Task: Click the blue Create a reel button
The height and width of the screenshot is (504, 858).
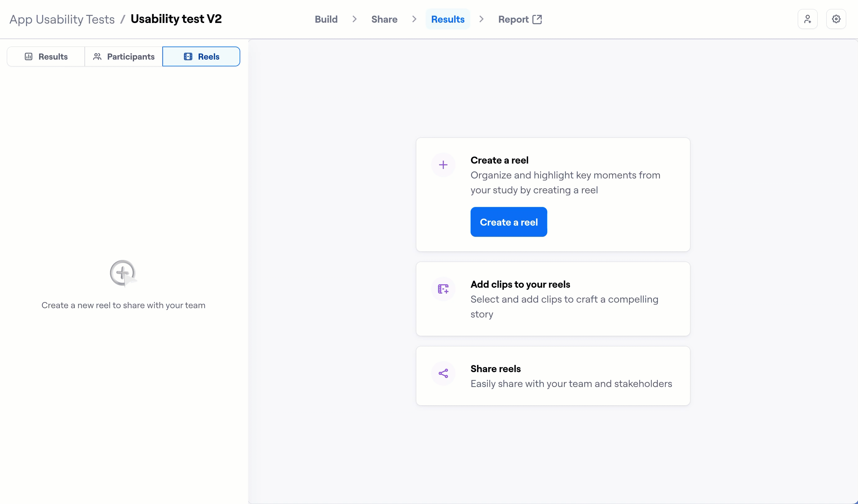Action: pos(509,222)
